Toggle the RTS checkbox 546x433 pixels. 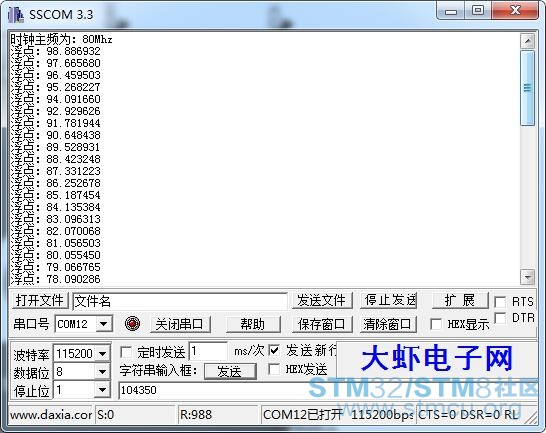pyautogui.click(x=500, y=302)
